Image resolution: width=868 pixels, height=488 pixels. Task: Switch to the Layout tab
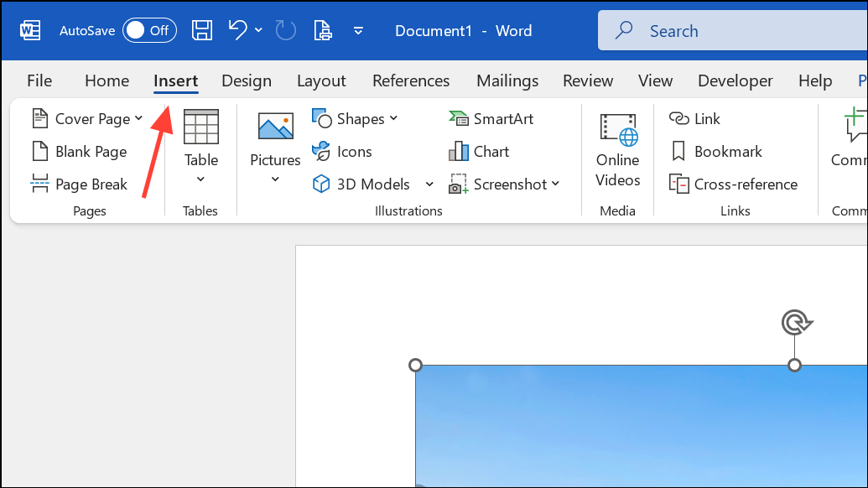tap(321, 80)
